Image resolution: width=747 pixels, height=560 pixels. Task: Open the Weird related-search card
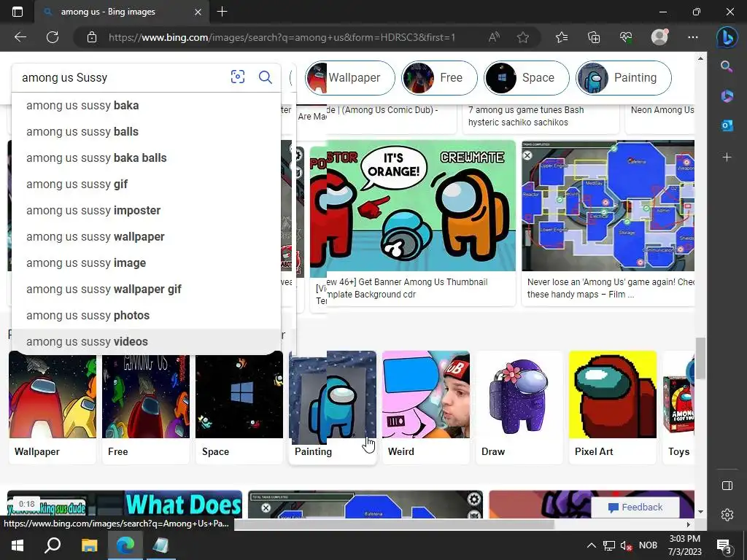click(x=426, y=407)
